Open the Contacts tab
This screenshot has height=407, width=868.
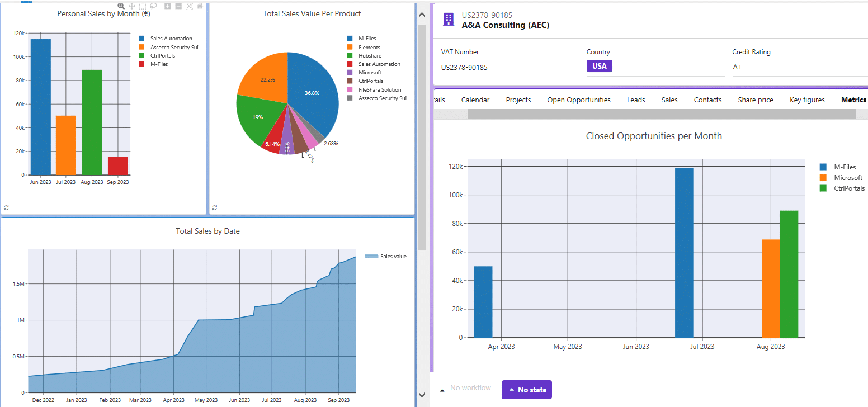(x=707, y=100)
